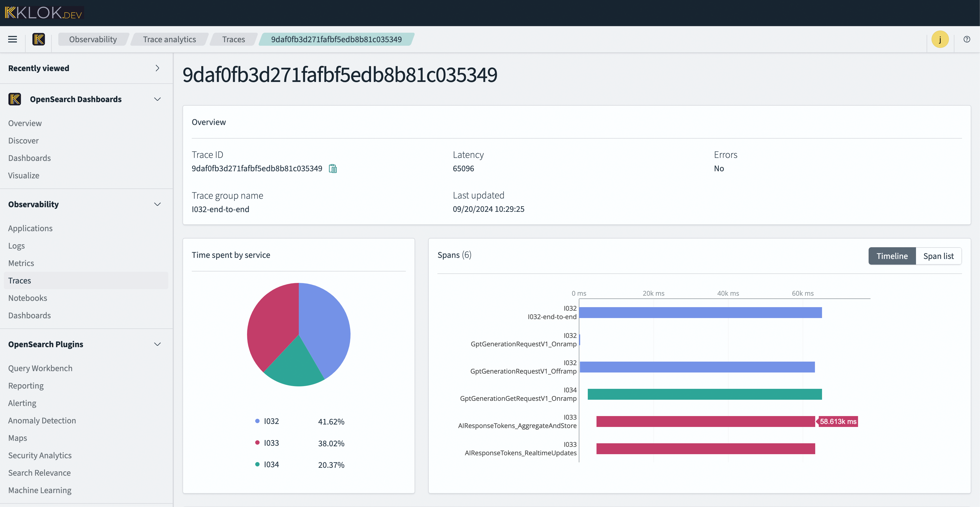Collapse the OpenSearch Plugins sidebar section
The height and width of the screenshot is (507, 980).
pyautogui.click(x=157, y=344)
